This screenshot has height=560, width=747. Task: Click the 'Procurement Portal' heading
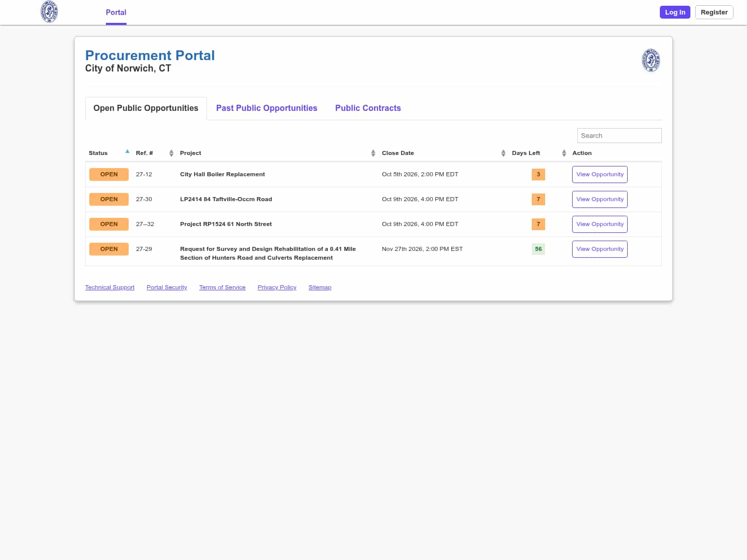tap(150, 55)
